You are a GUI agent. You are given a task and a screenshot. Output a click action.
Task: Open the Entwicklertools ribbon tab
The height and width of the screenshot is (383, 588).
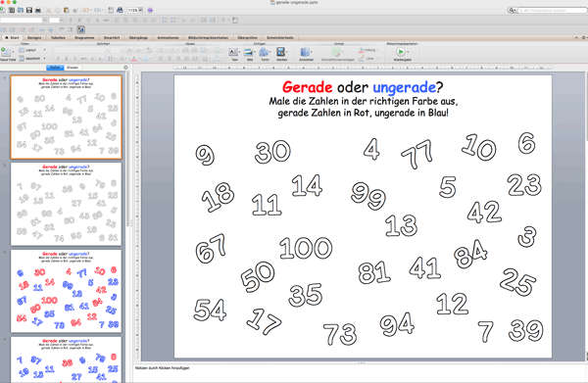click(x=280, y=37)
